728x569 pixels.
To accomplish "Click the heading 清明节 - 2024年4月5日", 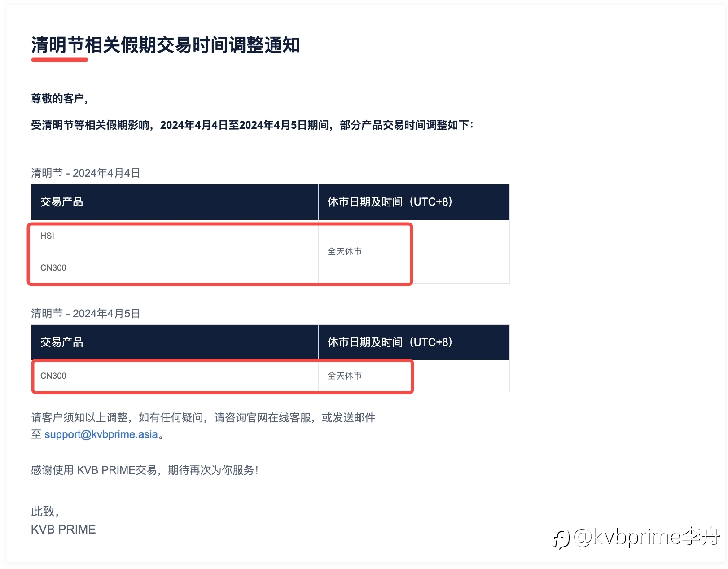I will (86, 314).
